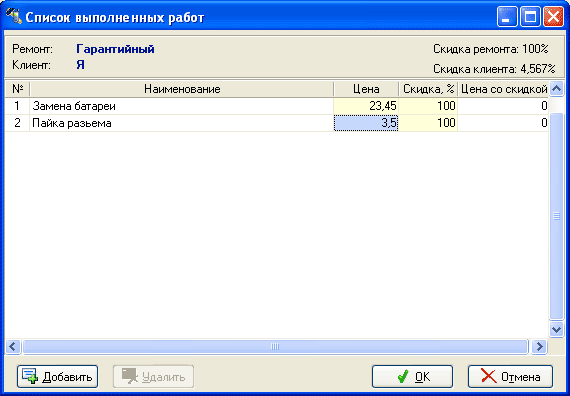Viewport: 570px width, 396px height.
Task: Click the selected price cell 3,5
Action: [366, 123]
